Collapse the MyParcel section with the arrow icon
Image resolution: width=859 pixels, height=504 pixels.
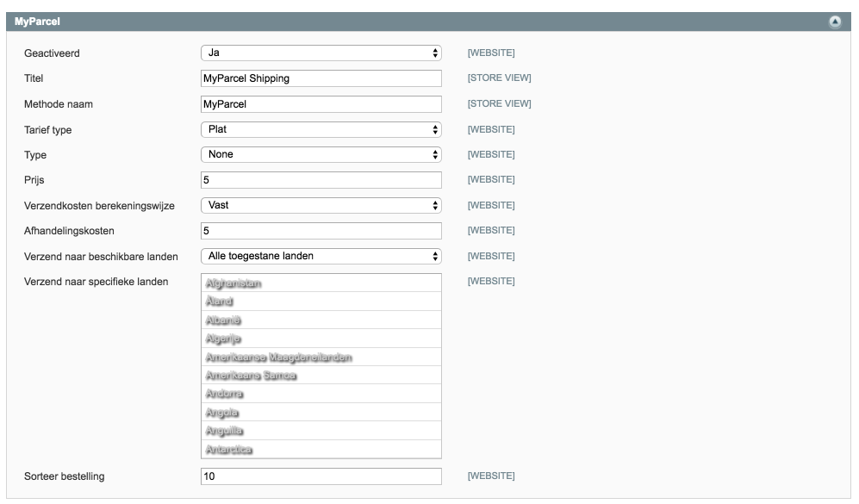click(834, 22)
